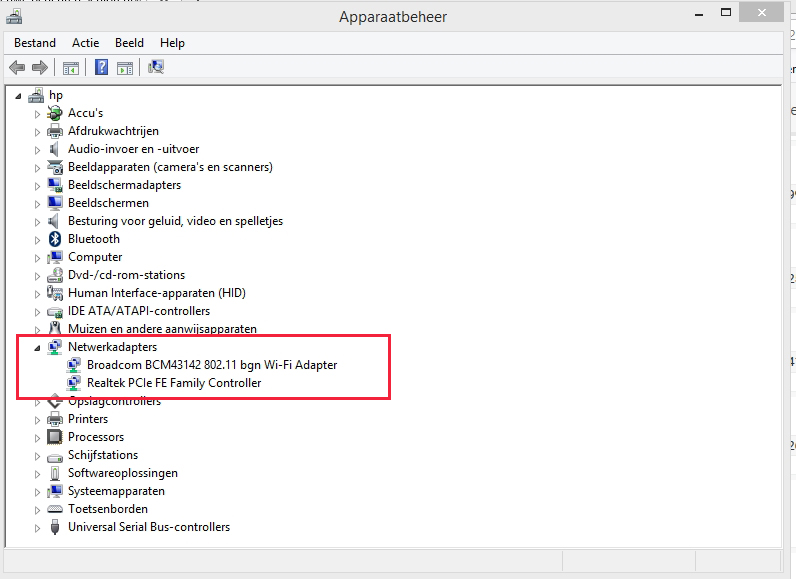The image size is (796, 579).
Task: Expand the Universal Serial Bus-controllers category
Action: tap(38, 527)
